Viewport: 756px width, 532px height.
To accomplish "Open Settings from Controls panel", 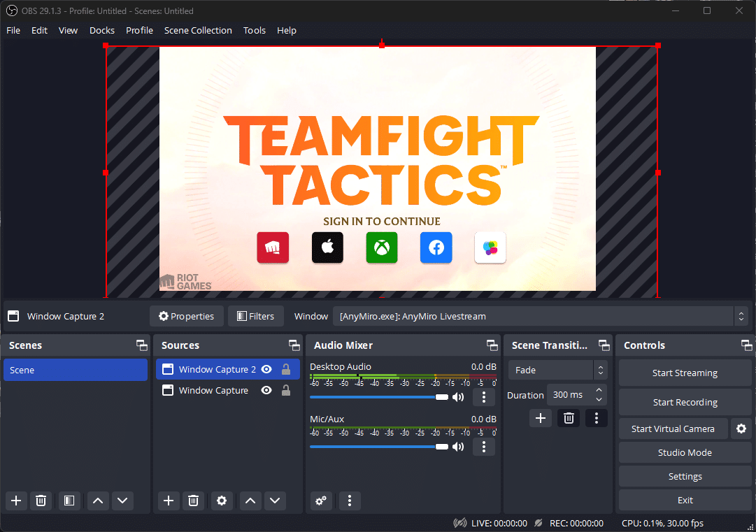I will pos(685,476).
